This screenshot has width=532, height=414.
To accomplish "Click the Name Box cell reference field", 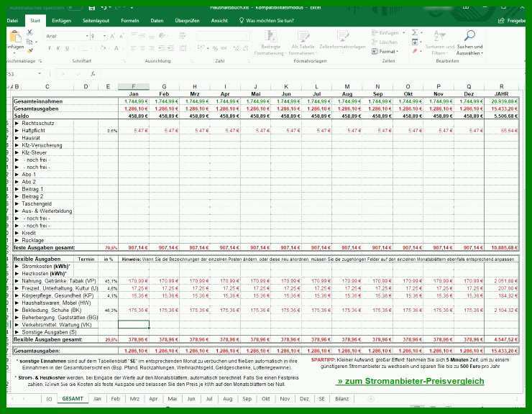I will pyautogui.click(x=21, y=73).
